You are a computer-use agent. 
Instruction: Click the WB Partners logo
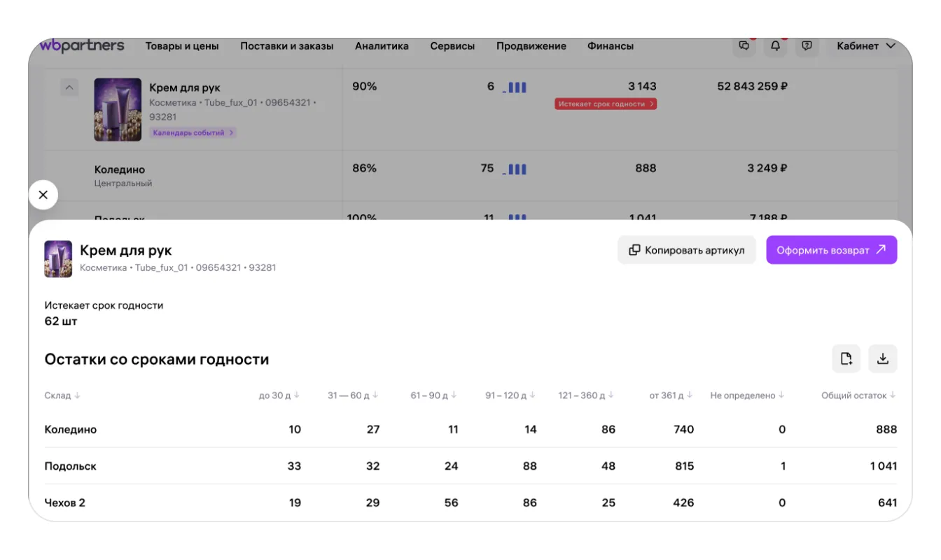(82, 46)
